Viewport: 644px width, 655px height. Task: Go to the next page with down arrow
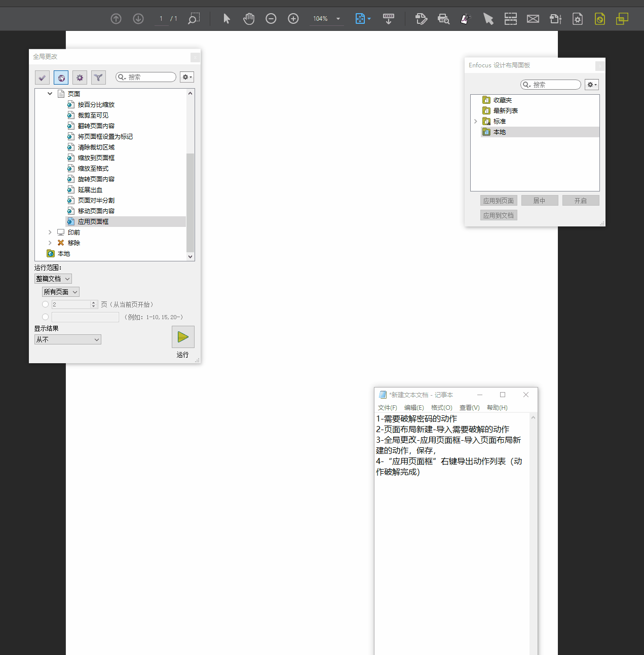click(x=138, y=19)
